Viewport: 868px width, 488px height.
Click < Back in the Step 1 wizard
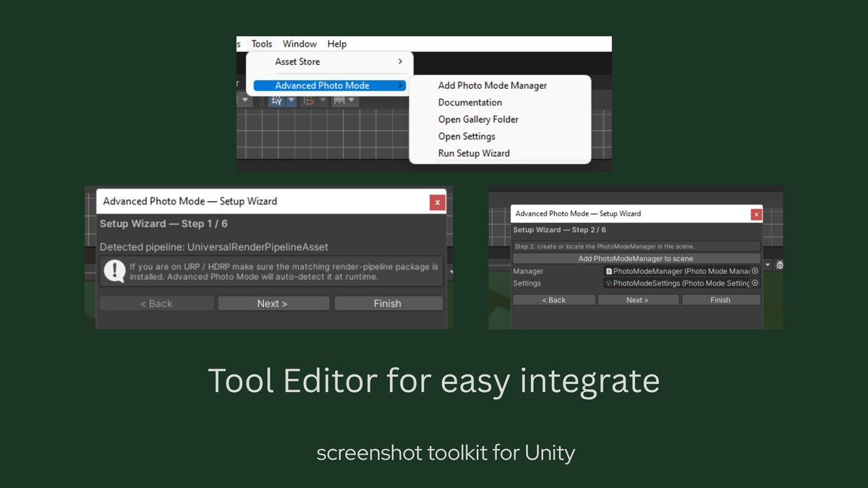click(157, 304)
